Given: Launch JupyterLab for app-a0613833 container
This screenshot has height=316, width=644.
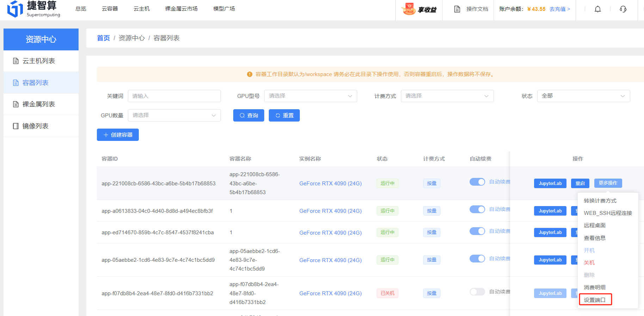Looking at the screenshot, I should (550, 211).
